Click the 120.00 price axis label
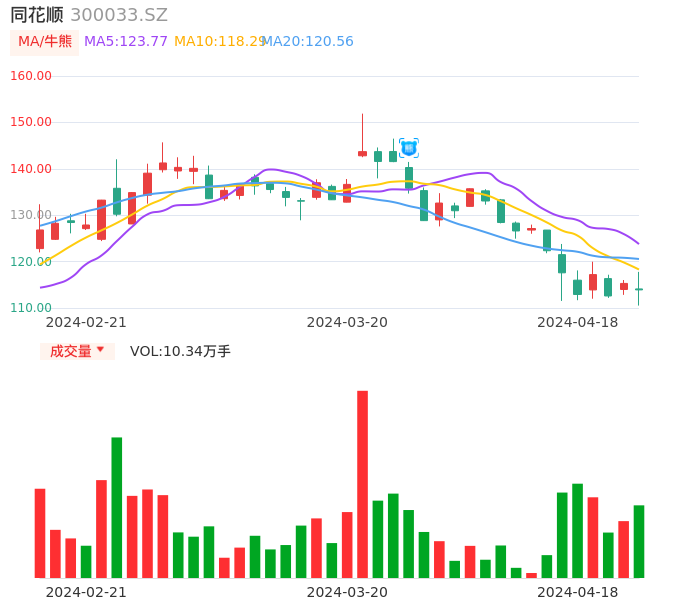 click(x=31, y=262)
